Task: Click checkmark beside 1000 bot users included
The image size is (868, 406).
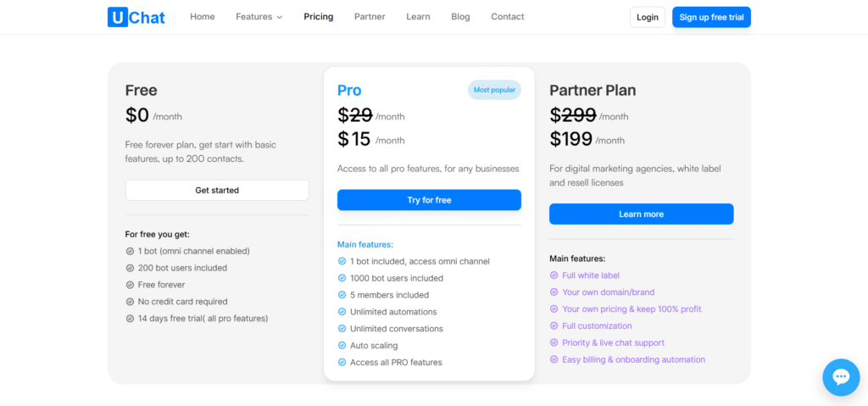Action: point(342,278)
